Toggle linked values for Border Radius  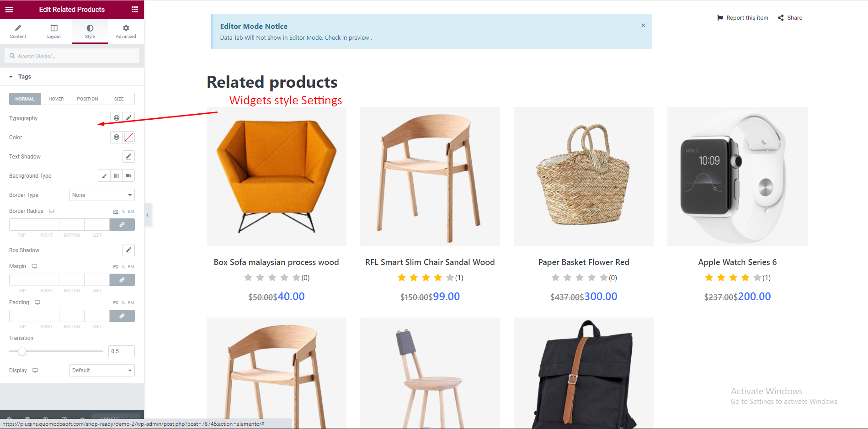pos(122,225)
